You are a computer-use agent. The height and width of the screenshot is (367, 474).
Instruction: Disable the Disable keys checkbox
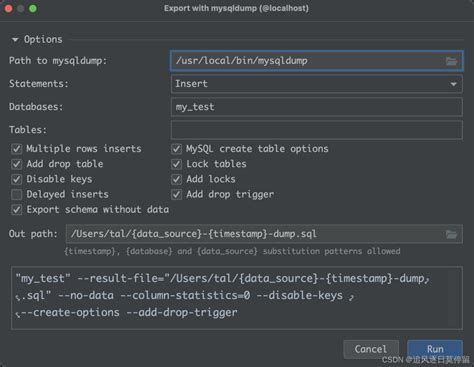[17, 179]
